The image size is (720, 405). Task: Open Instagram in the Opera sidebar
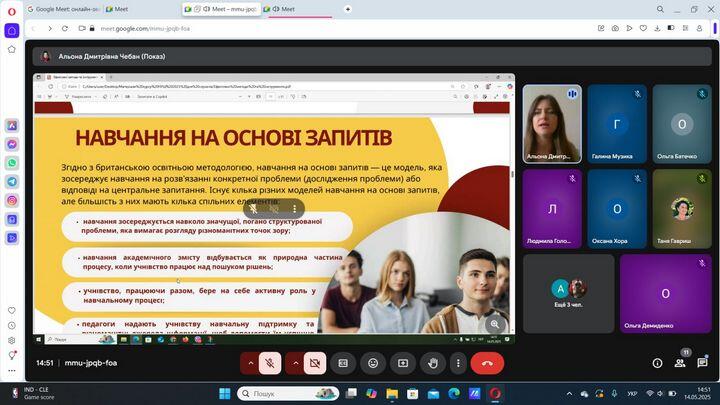click(12, 201)
